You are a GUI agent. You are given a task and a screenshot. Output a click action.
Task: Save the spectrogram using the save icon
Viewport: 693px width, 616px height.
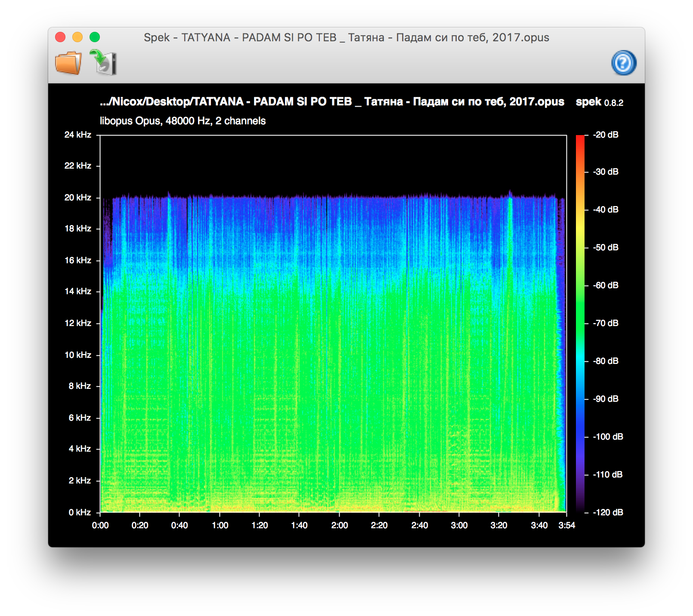coord(104,63)
